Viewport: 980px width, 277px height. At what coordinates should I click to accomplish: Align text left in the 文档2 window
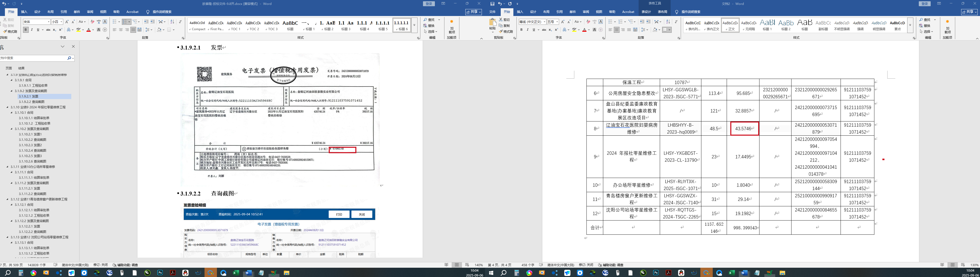pos(611,30)
